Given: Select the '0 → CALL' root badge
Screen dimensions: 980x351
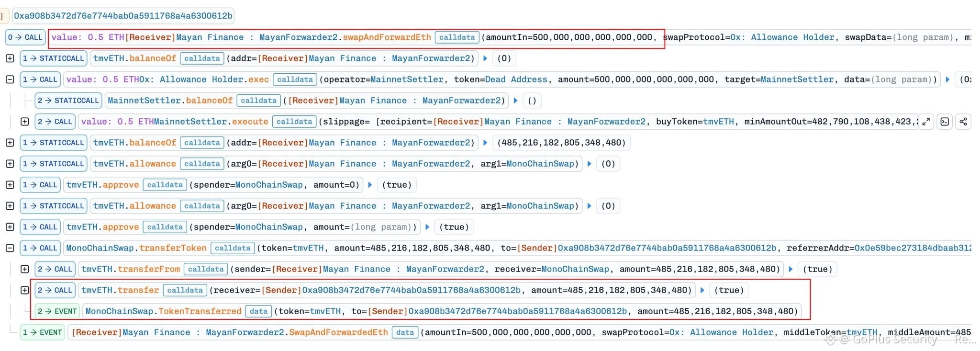Looking at the screenshot, I should click(x=25, y=37).
